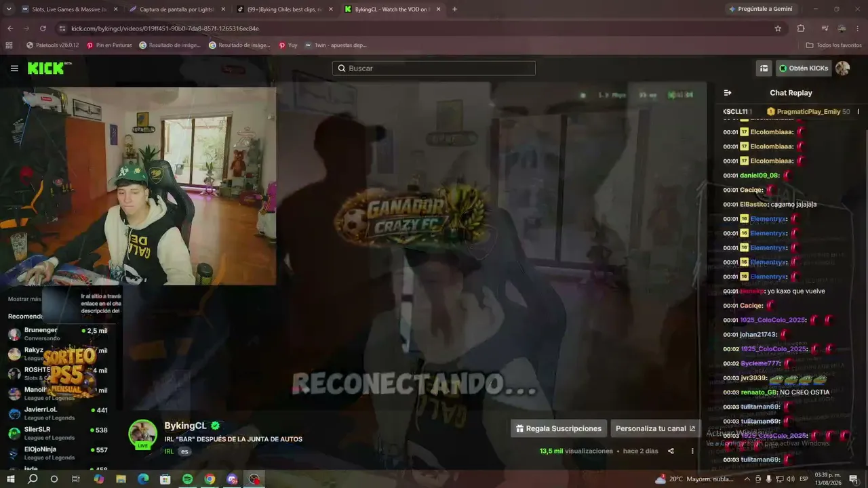Click PragmaticPlay_Emily gifter in chat header
868x488 pixels.
tap(808, 111)
